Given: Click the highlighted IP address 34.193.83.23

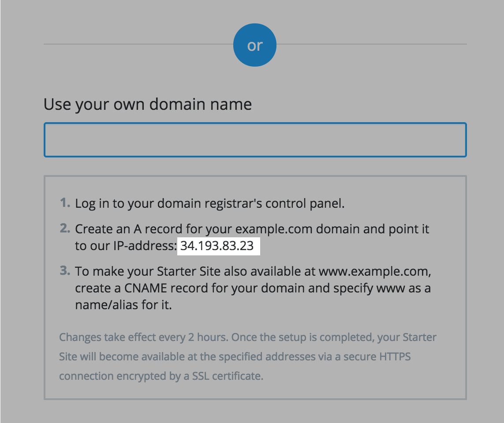Looking at the screenshot, I should point(218,246).
